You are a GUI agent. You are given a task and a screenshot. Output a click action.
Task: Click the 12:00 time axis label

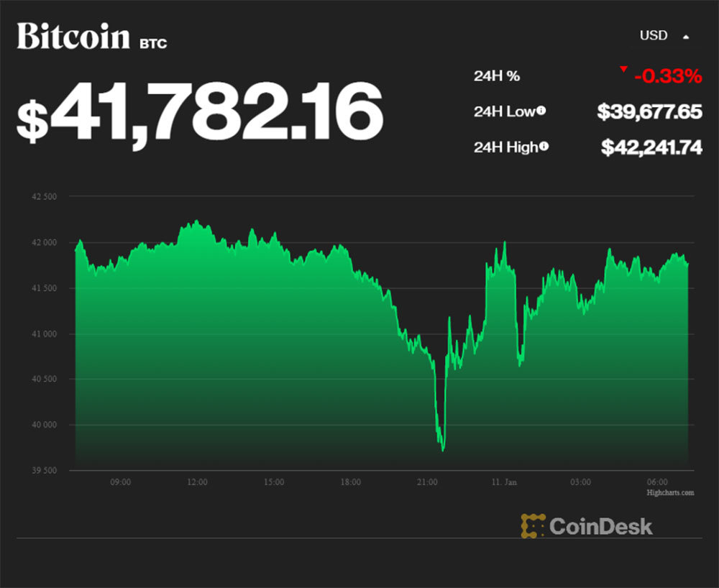tap(197, 482)
